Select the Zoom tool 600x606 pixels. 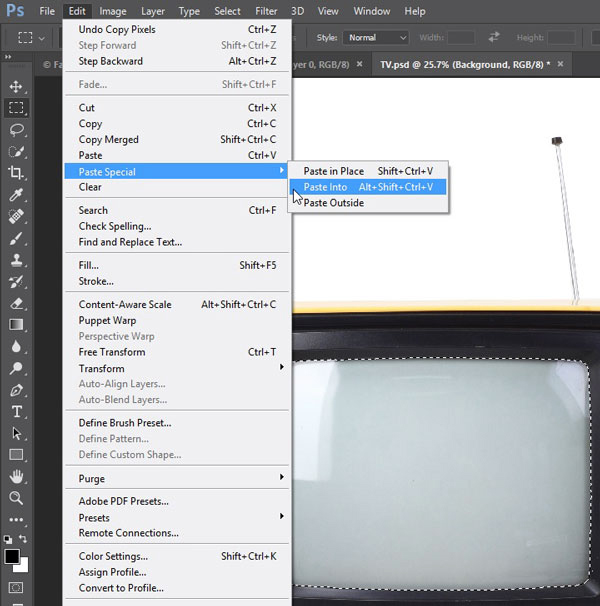(x=16, y=498)
